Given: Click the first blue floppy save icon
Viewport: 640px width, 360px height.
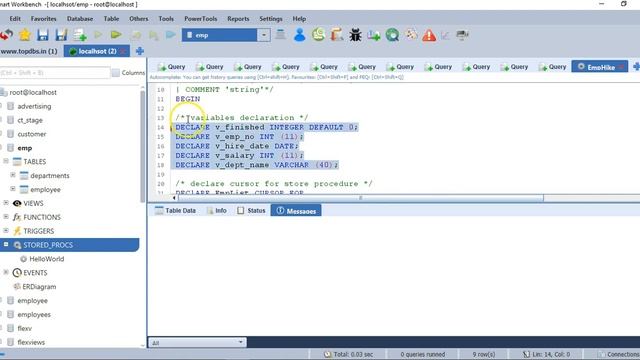Looking at the screenshot, I should 43,35.
